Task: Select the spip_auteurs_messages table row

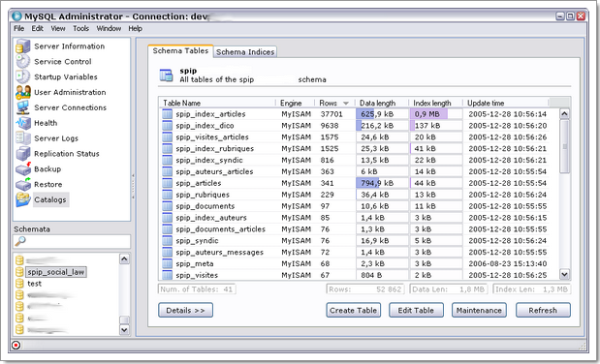Action: tap(355, 252)
